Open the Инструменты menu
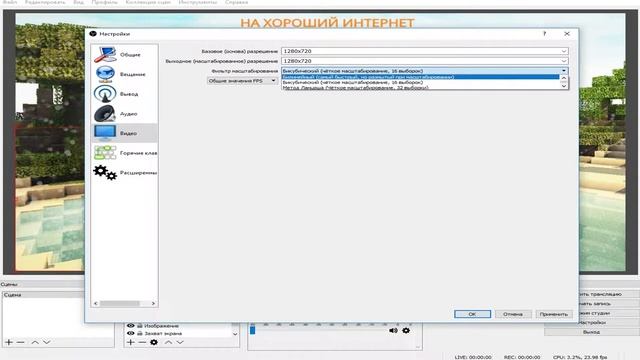The image size is (640, 360). coord(198,2)
